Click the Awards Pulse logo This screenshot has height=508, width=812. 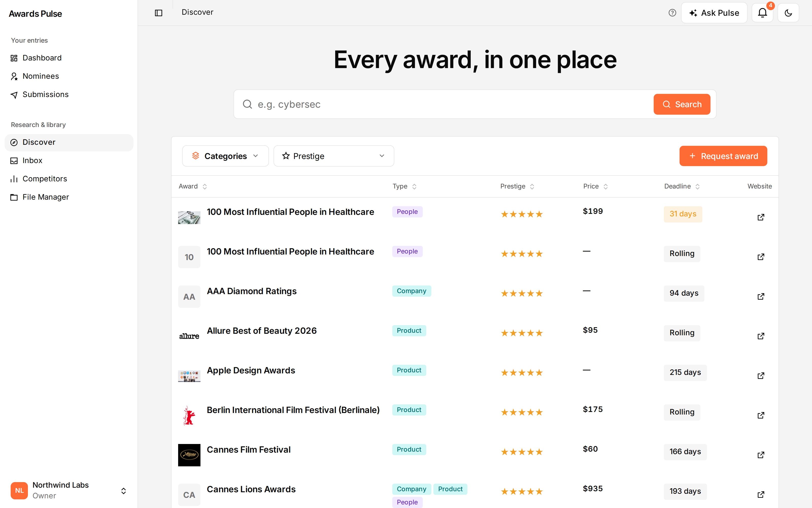pyautogui.click(x=35, y=14)
